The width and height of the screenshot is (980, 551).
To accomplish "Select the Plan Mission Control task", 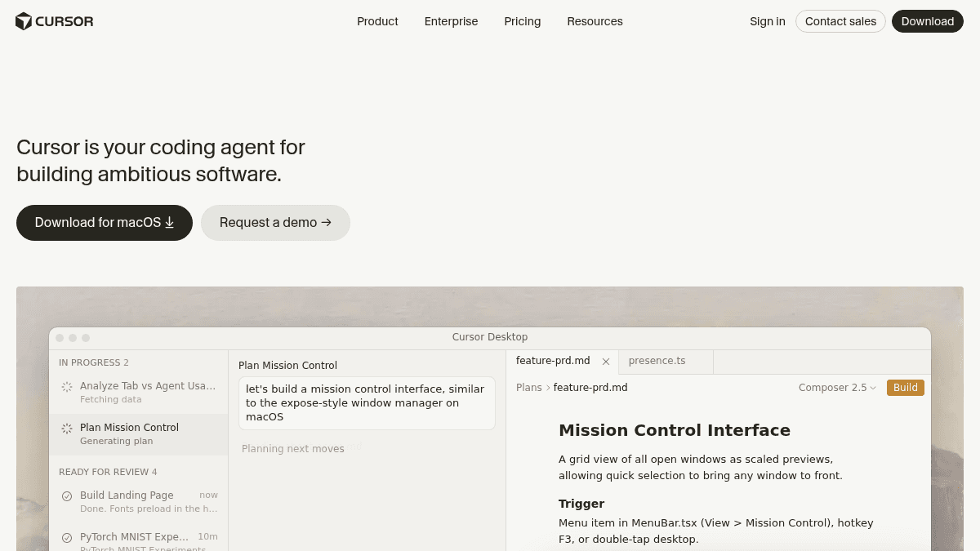I will (139, 434).
